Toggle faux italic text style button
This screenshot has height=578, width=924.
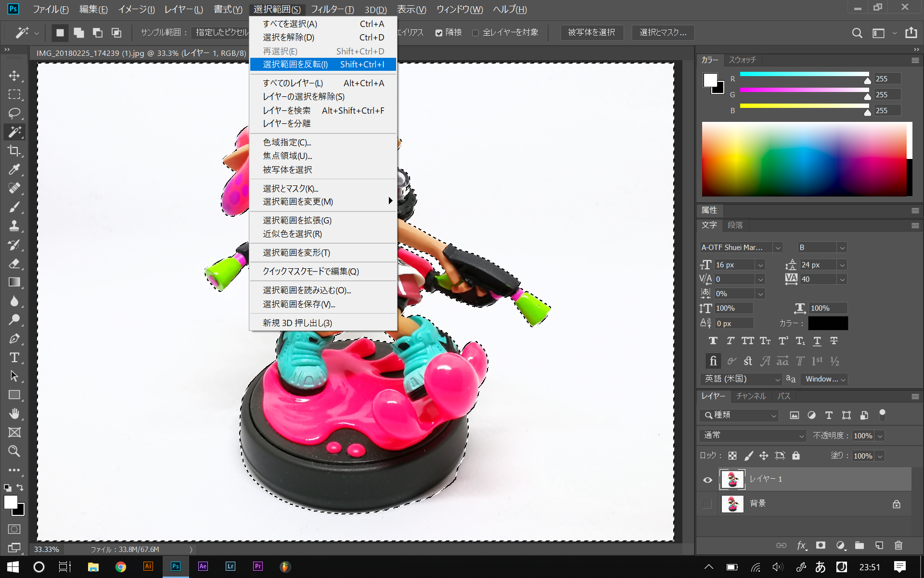point(730,341)
